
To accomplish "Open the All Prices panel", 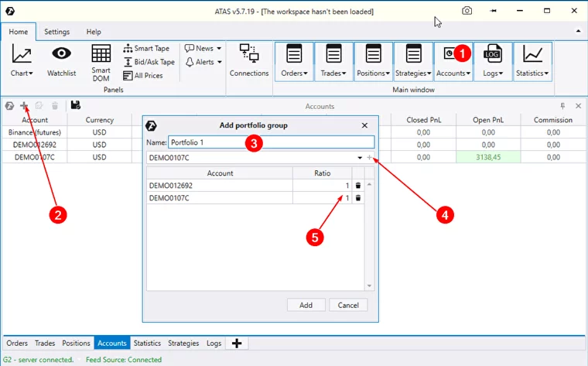I will (x=128, y=76).
